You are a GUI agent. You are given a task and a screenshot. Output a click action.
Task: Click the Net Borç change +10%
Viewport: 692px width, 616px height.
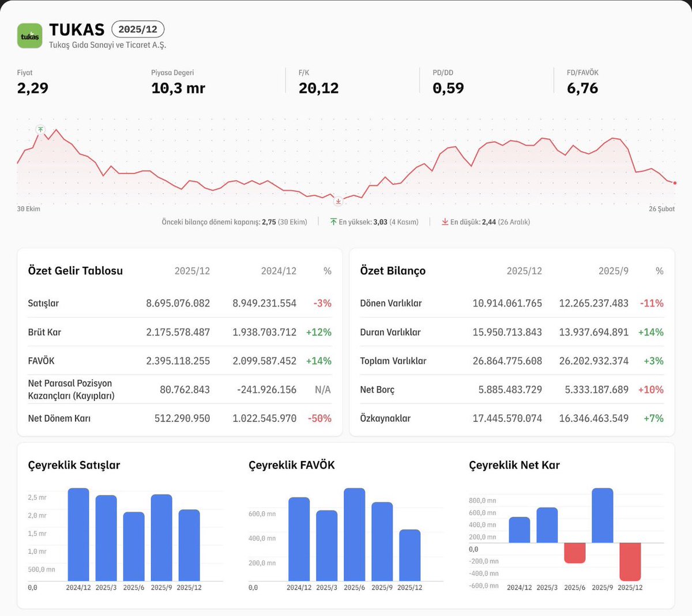(651, 390)
